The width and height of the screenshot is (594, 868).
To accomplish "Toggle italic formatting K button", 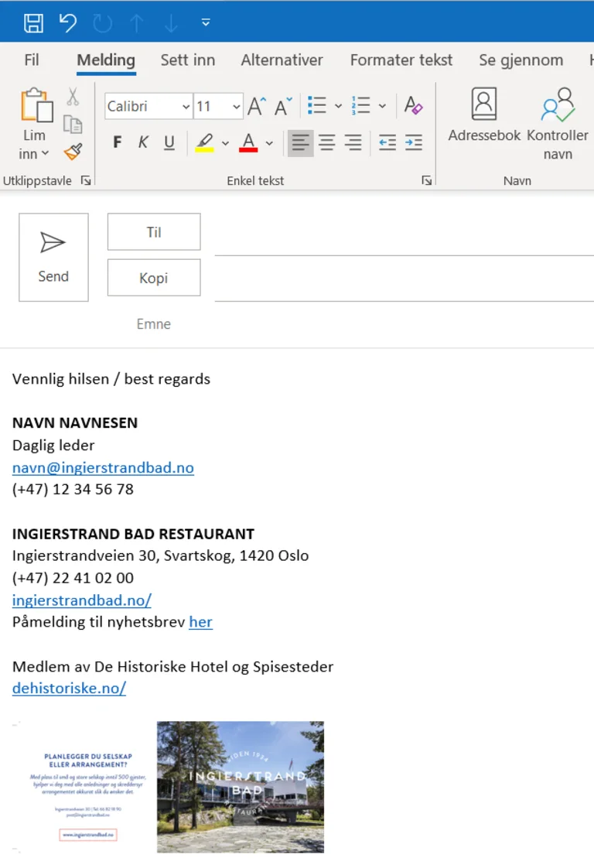I will [143, 142].
